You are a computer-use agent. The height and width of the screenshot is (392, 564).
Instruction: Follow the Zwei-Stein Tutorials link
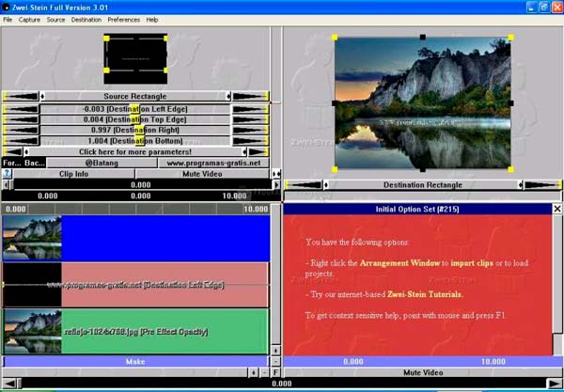tap(425, 294)
